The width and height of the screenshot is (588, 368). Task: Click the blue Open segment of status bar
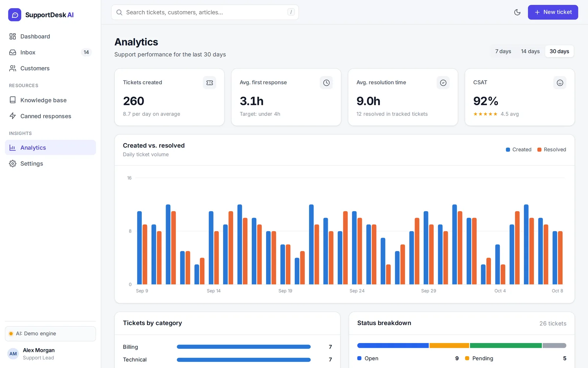pyautogui.click(x=393, y=346)
